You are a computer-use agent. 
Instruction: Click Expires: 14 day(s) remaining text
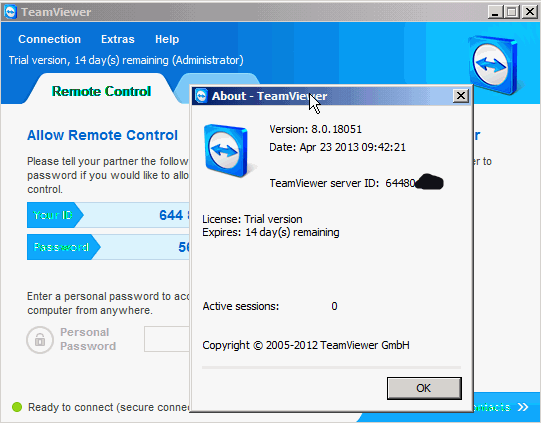[271, 232]
